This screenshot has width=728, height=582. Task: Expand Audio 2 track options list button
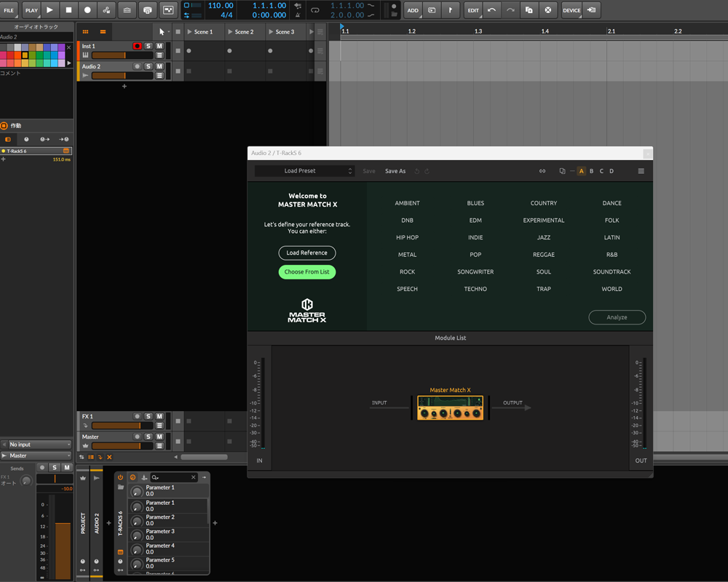pos(159,76)
